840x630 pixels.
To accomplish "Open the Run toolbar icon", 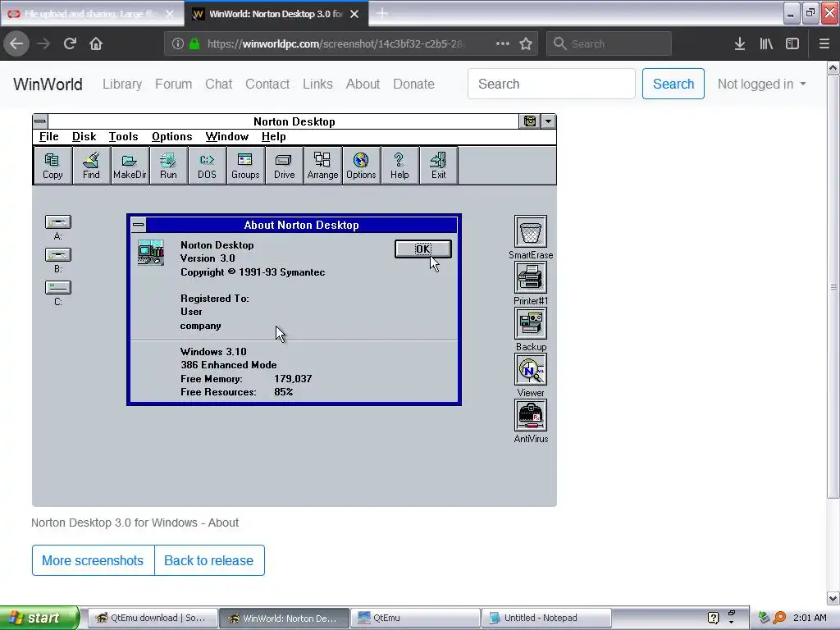I will click(x=168, y=166).
